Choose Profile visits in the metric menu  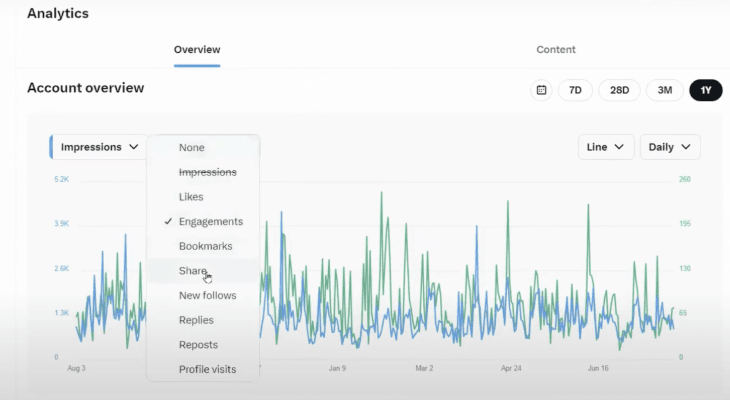207,369
